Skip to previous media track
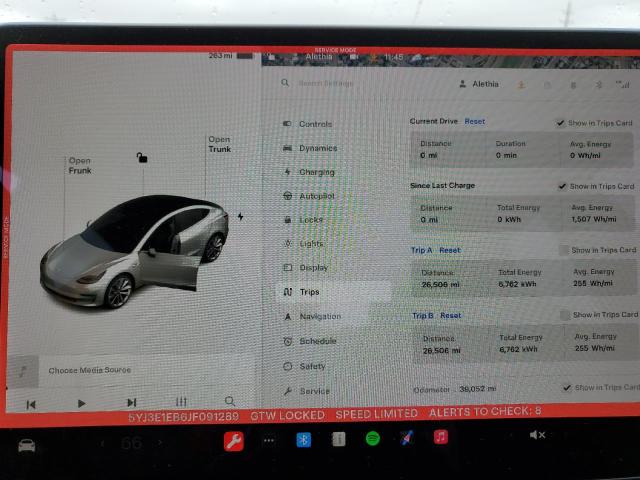640x480 pixels. (31, 404)
